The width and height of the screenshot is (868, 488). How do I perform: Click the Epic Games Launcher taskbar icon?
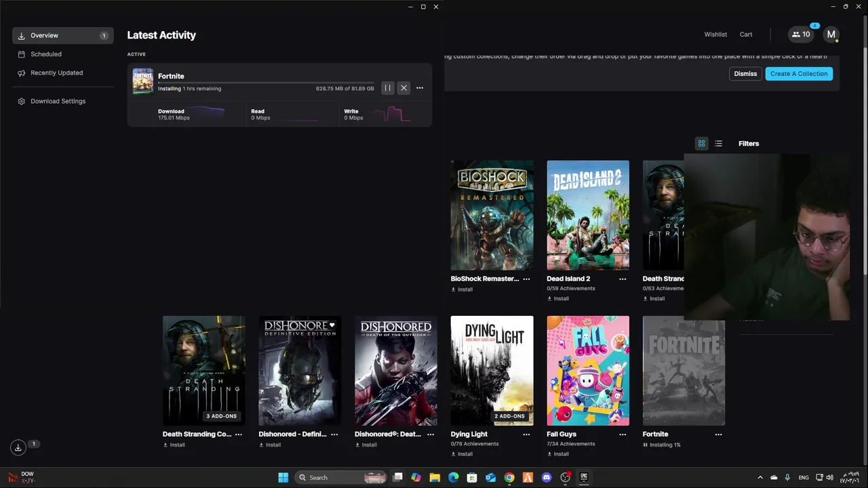point(584,478)
